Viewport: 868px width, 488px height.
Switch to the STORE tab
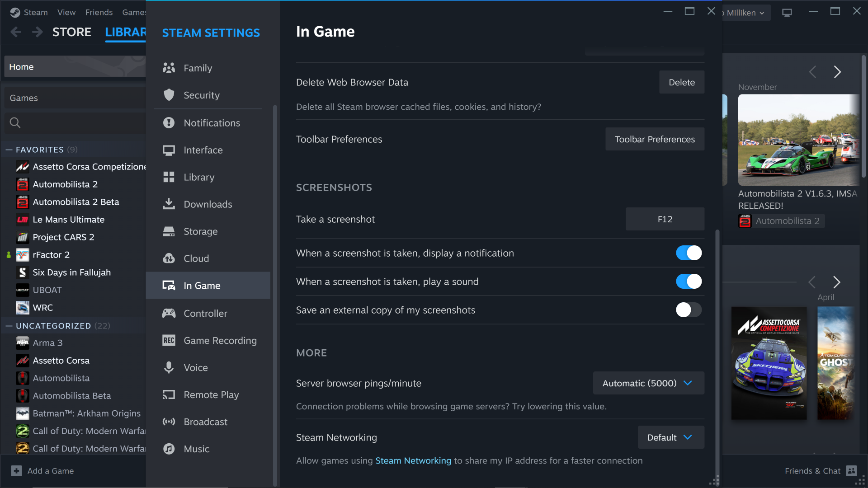72,32
